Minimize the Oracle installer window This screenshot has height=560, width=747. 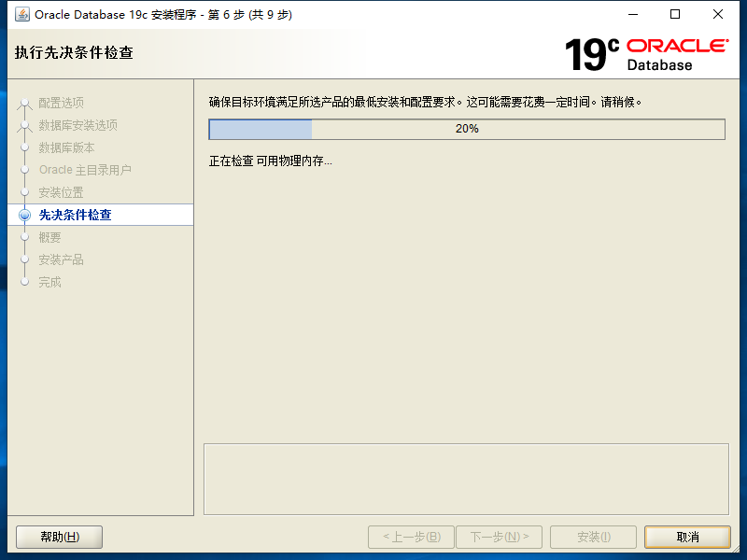(633, 14)
